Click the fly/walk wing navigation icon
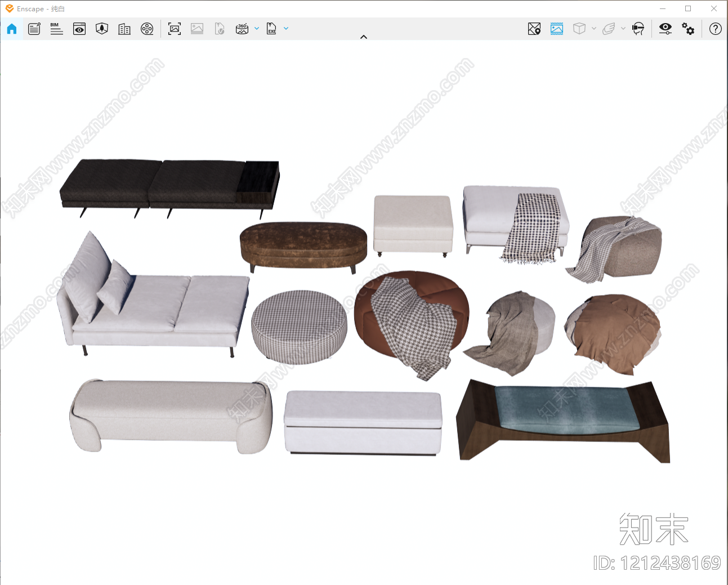Image resolution: width=728 pixels, height=585 pixels. 609,29
